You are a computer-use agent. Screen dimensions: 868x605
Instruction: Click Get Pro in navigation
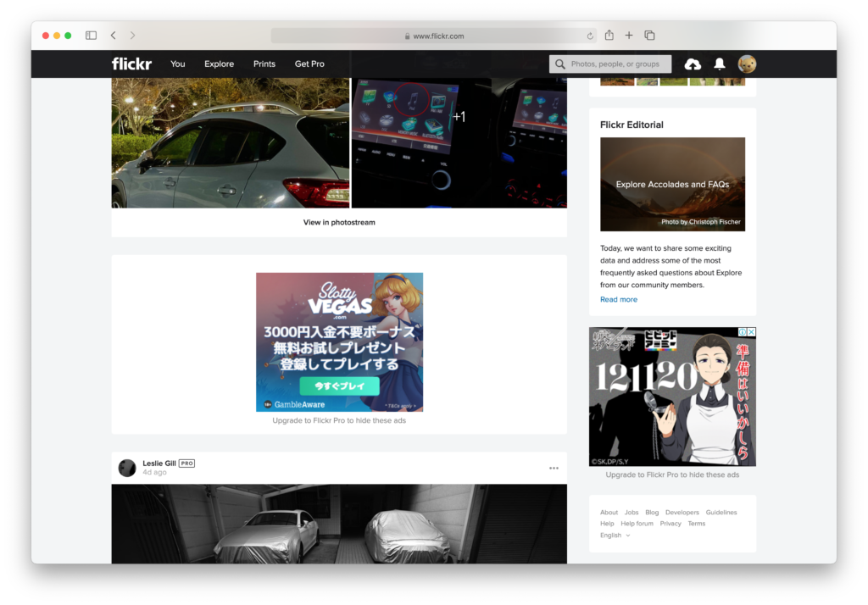309,64
